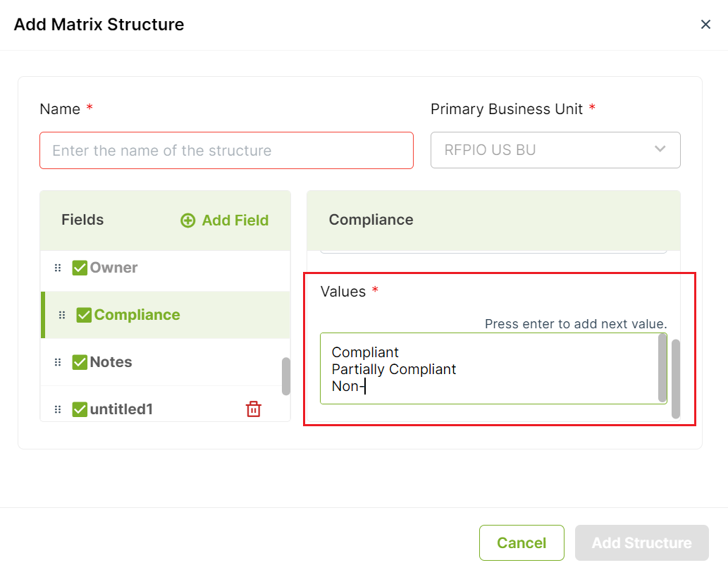Click the drag handle beside Notes

click(x=58, y=362)
